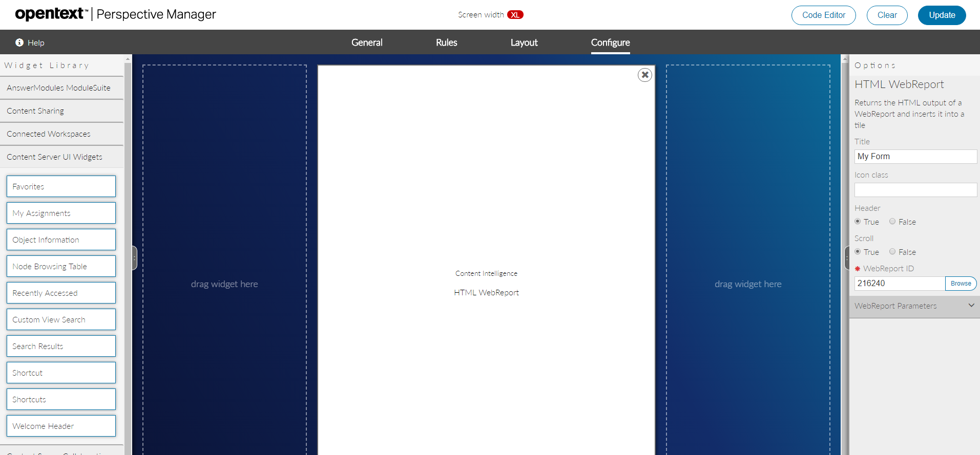Click the Help info icon
This screenshot has height=455, width=980.
(x=19, y=42)
